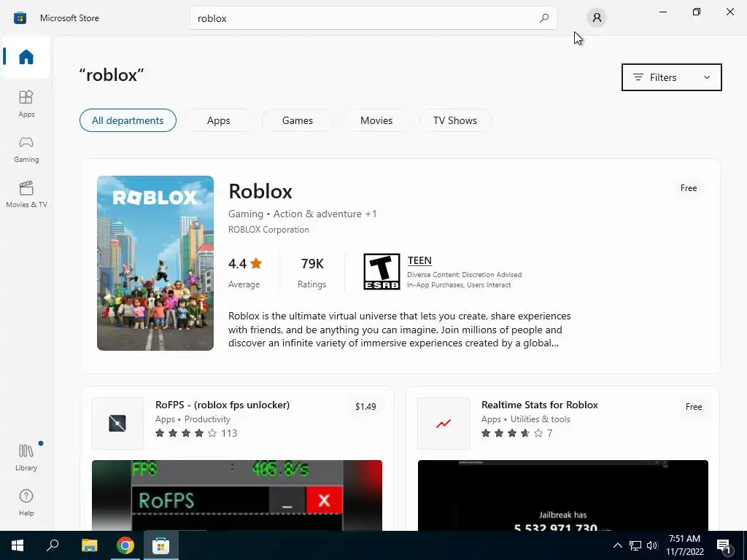The height and width of the screenshot is (560, 747).
Task: Open Realtime Stats for Roblox title
Action: click(x=539, y=405)
